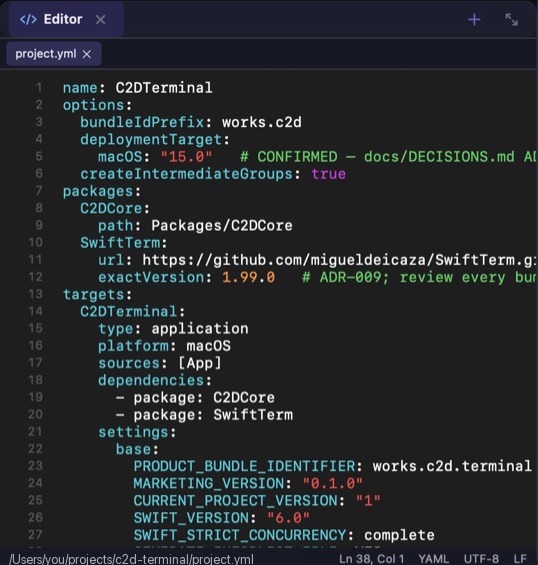This screenshot has width=538, height=565.
Task: Click the 'complete' concurrency value
Action: click(x=399, y=535)
